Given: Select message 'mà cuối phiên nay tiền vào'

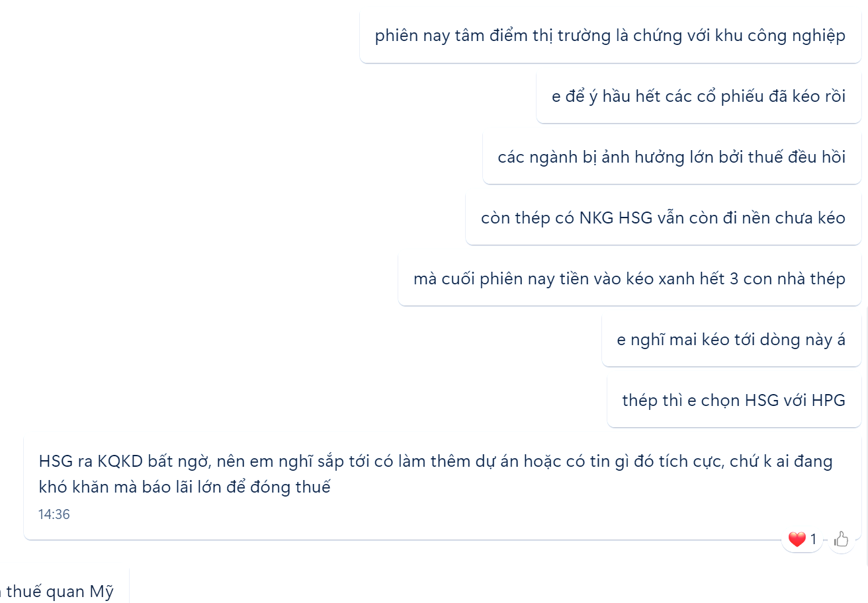Looking at the screenshot, I should [x=629, y=279].
